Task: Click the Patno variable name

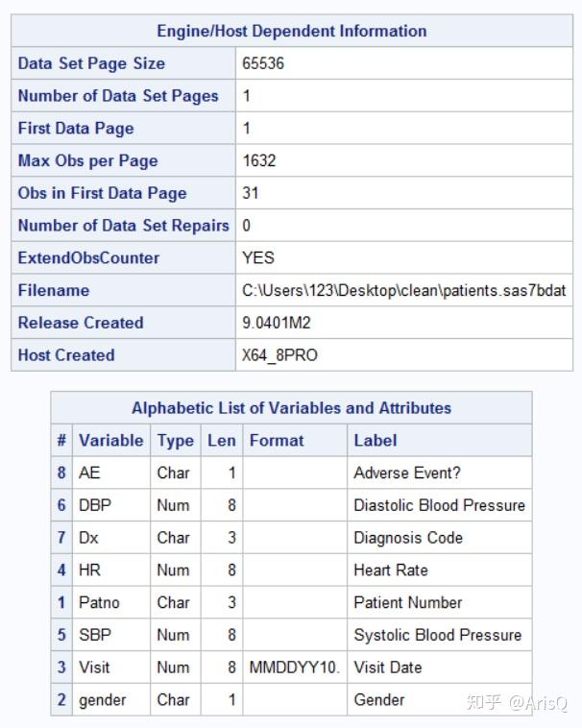Action: (x=99, y=602)
